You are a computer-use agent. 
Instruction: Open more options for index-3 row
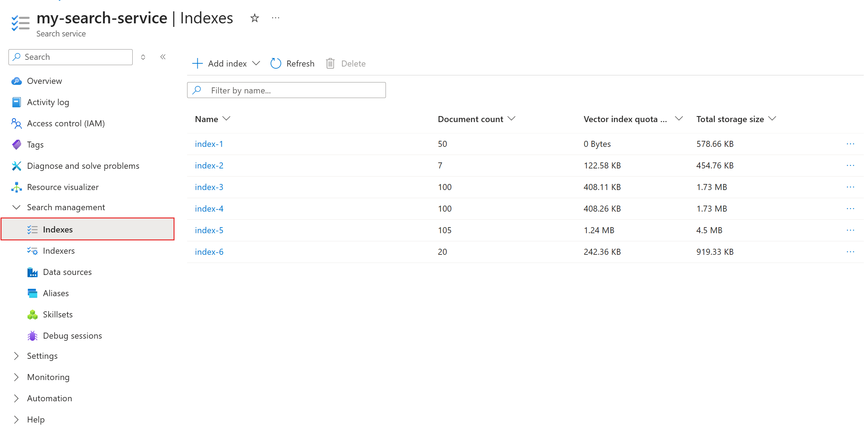(x=850, y=187)
